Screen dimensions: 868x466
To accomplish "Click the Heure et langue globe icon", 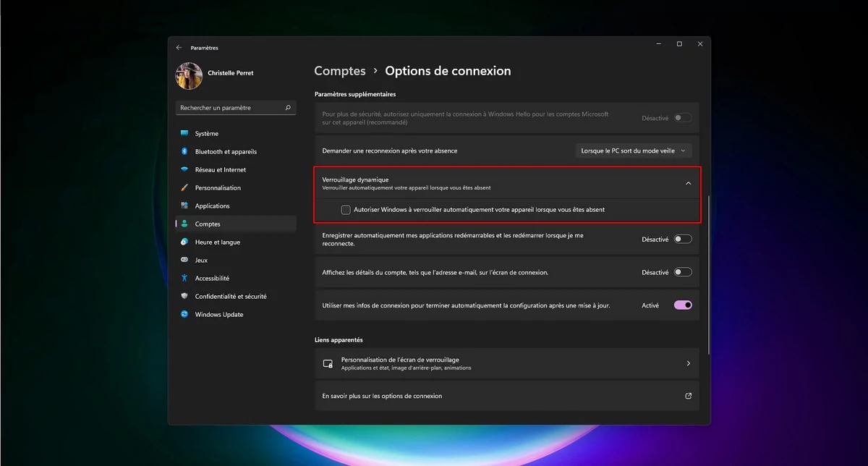I will (184, 242).
